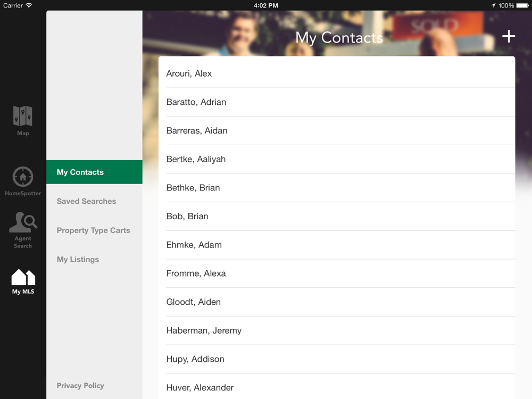Screen dimensions: 532x399
Task: Open contact Haberman, Jeremy
Action: coord(337,330)
